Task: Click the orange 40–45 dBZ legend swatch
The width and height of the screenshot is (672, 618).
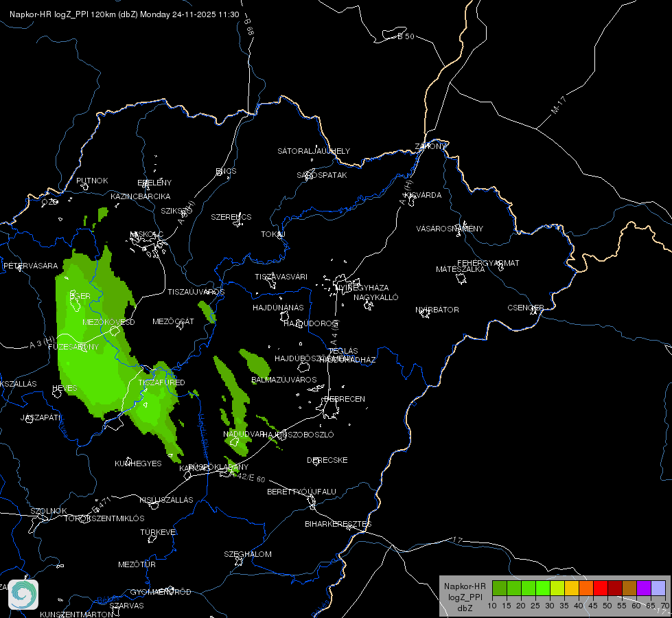Action: pos(586,588)
